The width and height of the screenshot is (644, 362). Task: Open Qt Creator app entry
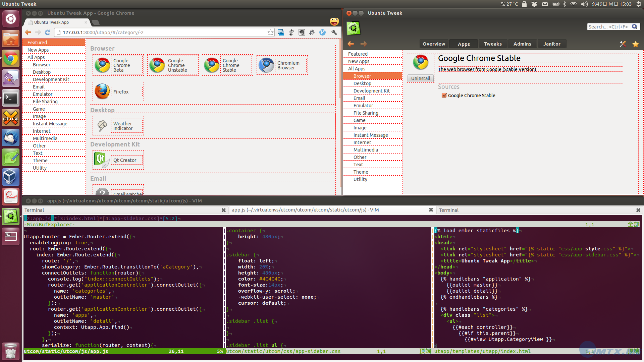(x=118, y=160)
